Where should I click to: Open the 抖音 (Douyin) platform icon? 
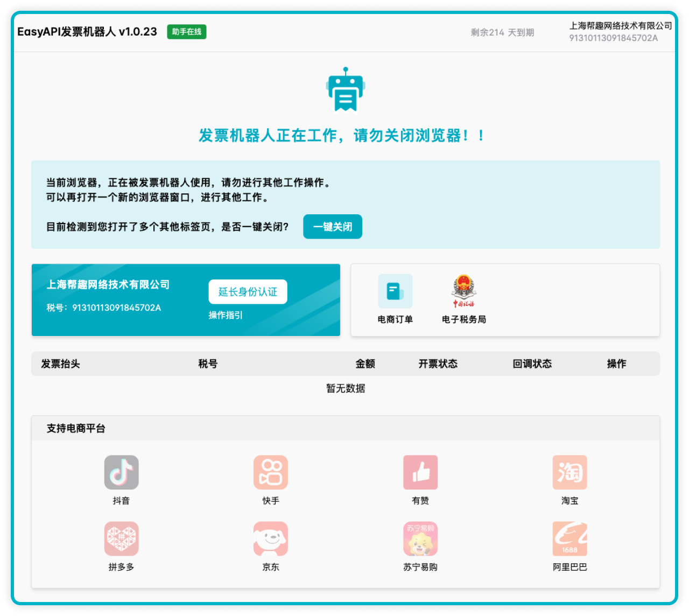point(121,472)
